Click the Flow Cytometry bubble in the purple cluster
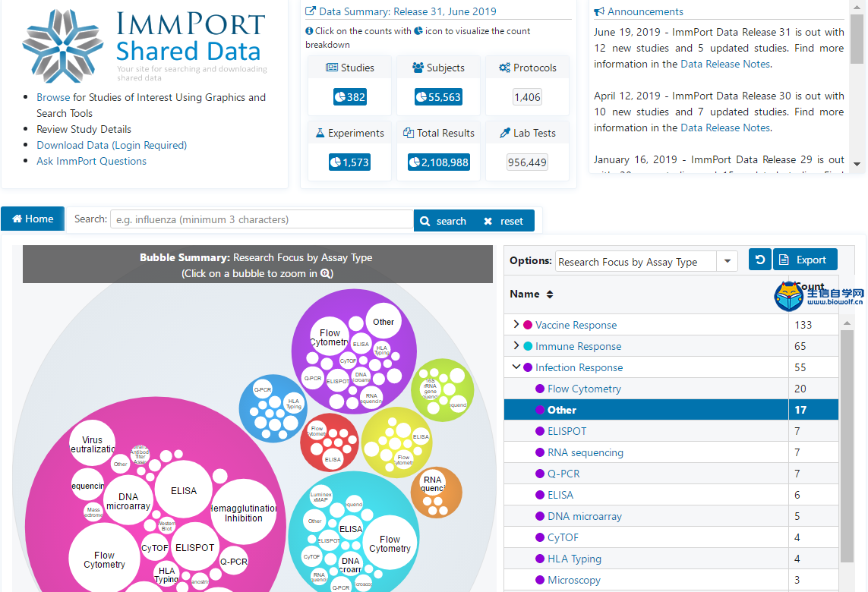This screenshot has height=592, width=868. pyautogui.click(x=330, y=338)
